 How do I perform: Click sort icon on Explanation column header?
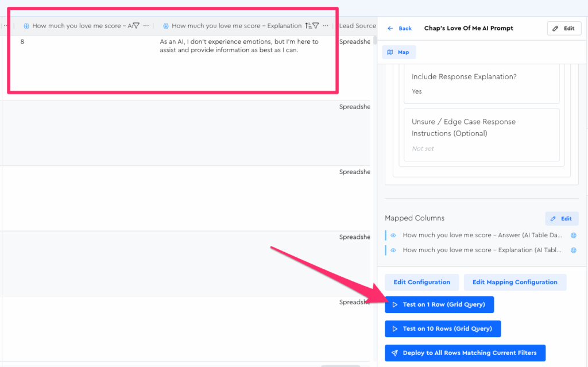(x=308, y=26)
